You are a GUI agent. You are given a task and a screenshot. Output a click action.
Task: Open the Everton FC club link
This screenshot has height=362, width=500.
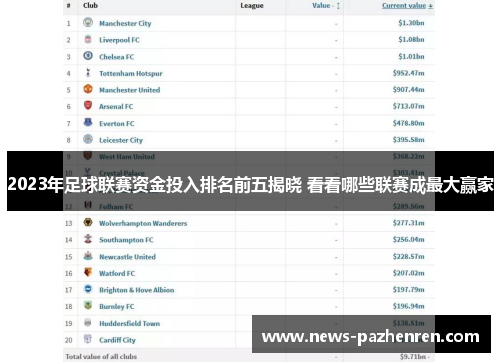point(116,123)
